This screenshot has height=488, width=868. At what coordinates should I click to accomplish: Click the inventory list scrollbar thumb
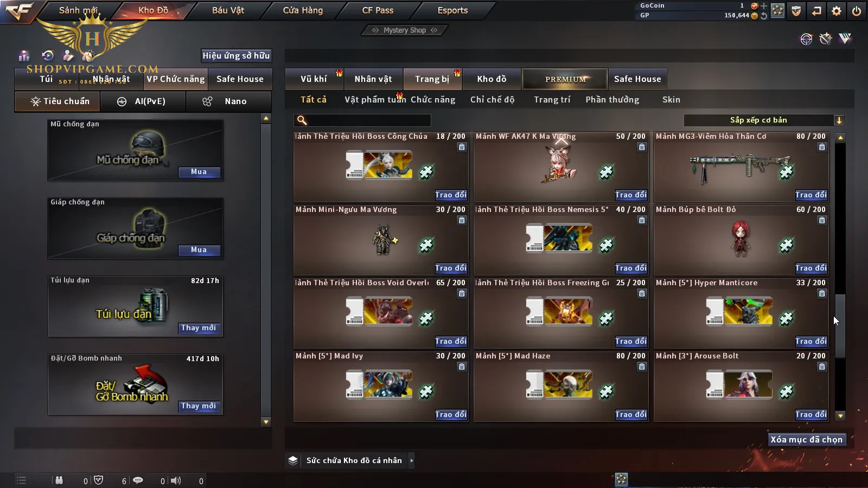tap(840, 326)
